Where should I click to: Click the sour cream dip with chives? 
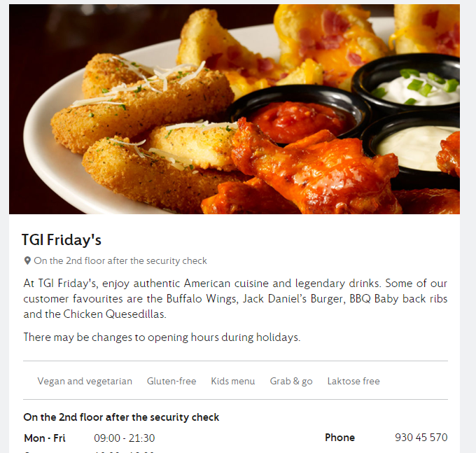[416, 85]
